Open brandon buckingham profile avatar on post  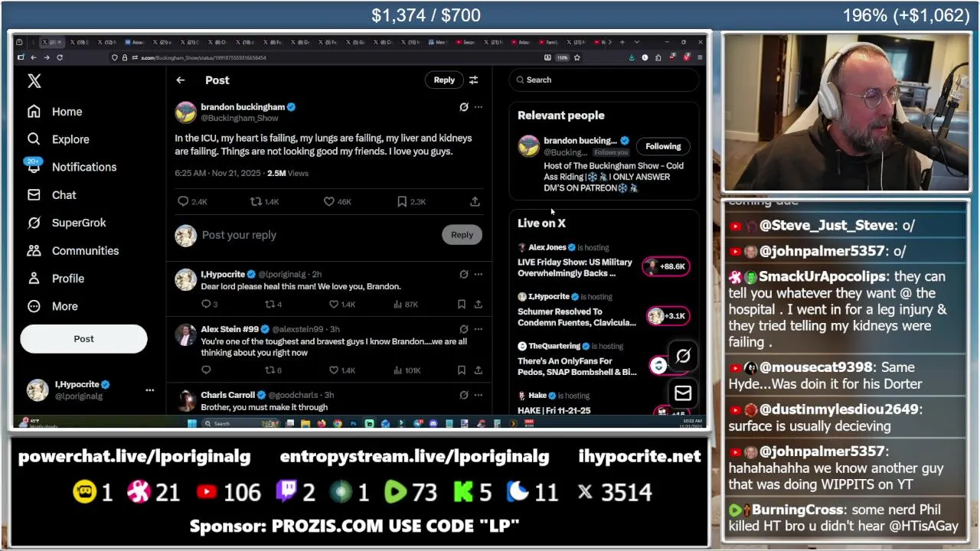click(x=186, y=112)
